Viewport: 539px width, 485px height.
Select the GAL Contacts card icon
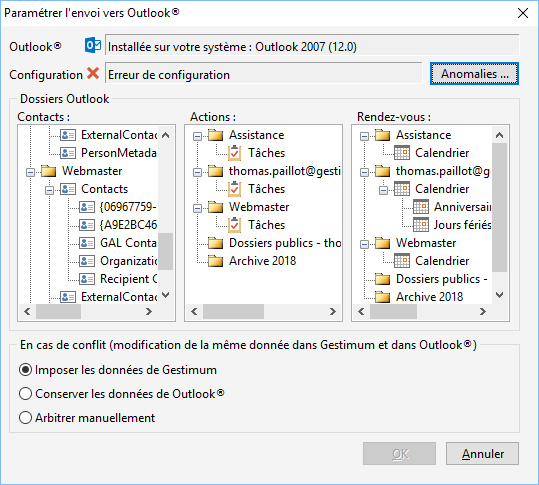point(87,243)
